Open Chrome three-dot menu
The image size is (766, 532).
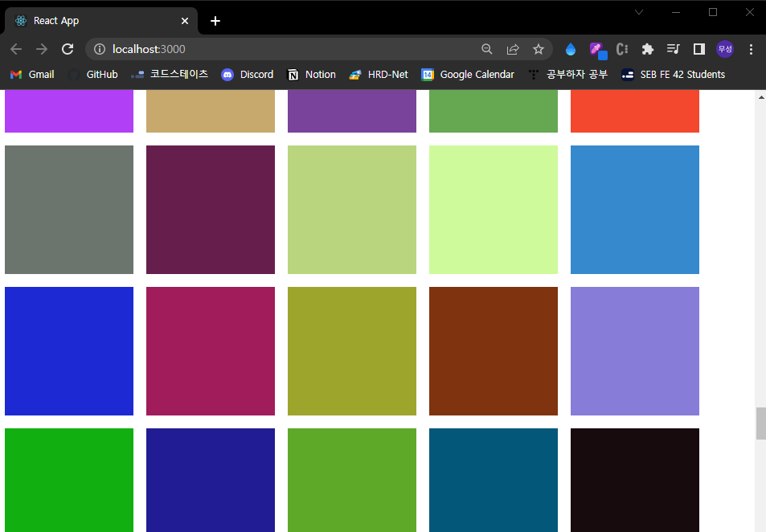[751, 49]
